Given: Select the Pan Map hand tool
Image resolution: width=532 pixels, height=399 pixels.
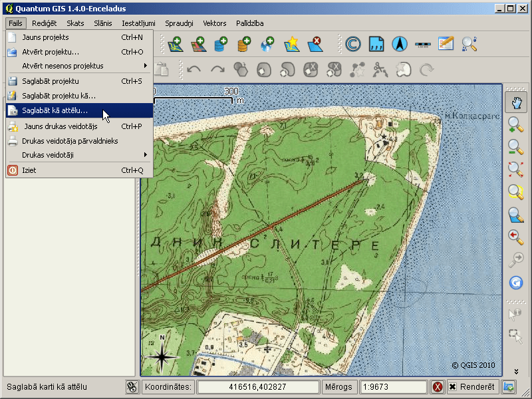Looking at the screenshot, I should [x=516, y=103].
